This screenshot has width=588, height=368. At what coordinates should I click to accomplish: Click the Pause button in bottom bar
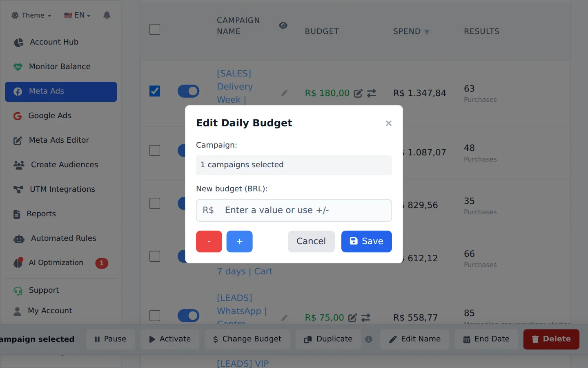(110, 339)
